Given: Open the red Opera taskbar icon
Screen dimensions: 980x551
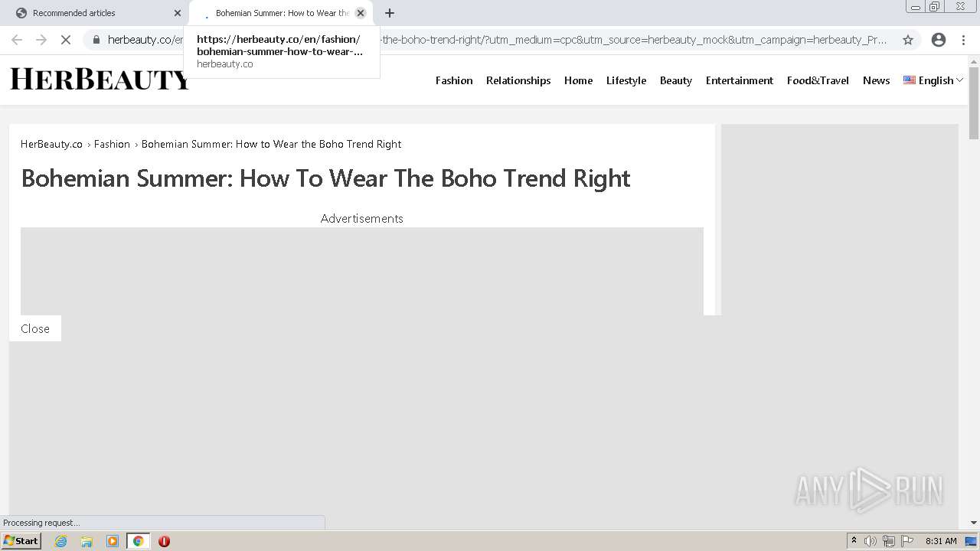Looking at the screenshot, I should coord(164,541).
